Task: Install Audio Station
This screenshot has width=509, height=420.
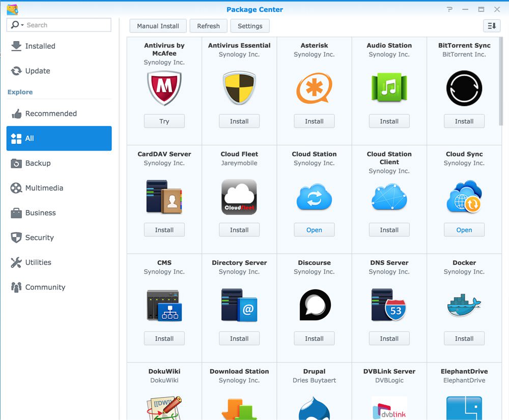Action: [389, 122]
